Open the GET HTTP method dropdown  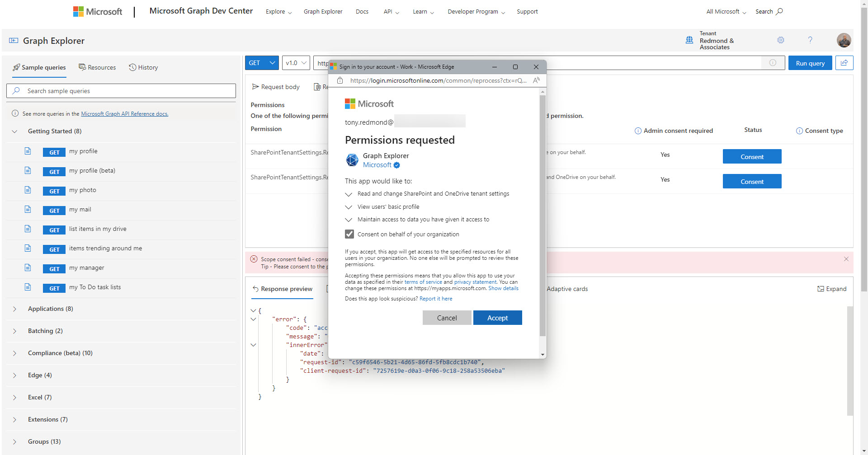pos(262,63)
